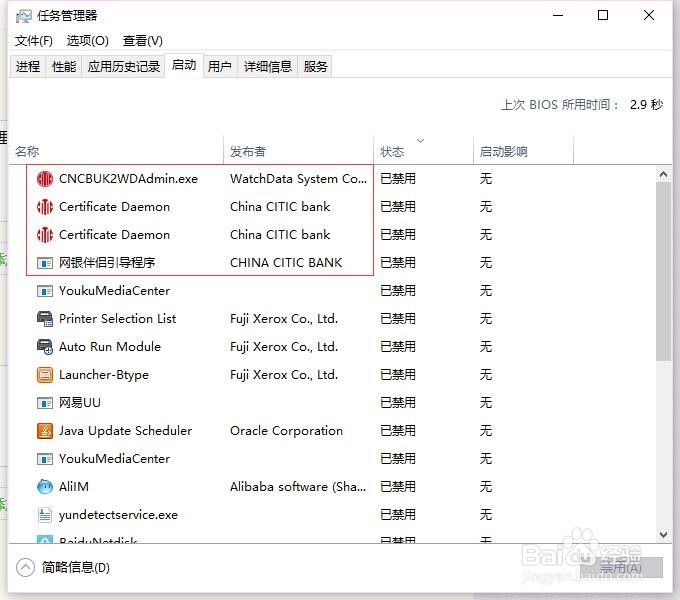The width and height of the screenshot is (680, 600).
Task: Click the 2.9 秒 BIOS time value
Action: point(646,104)
